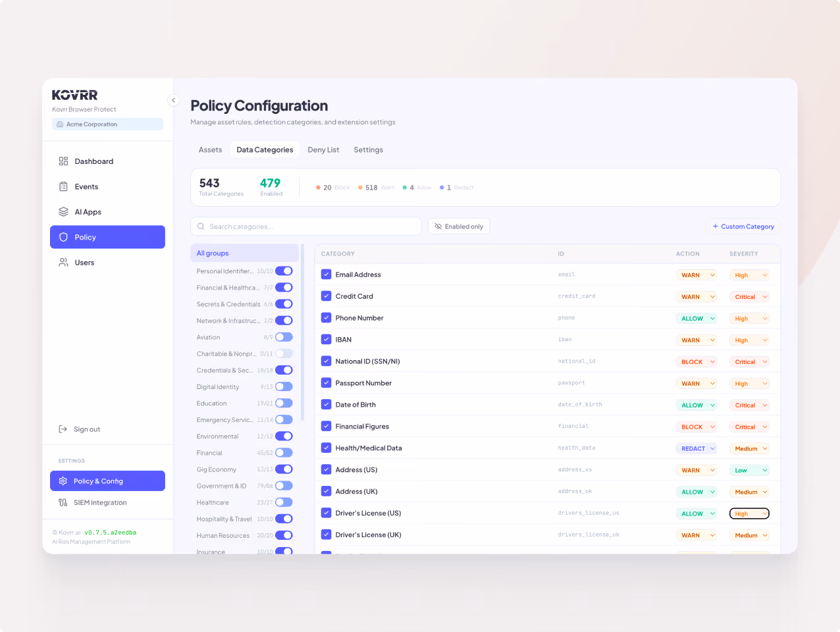The image size is (840, 632).
Task: Click the Policy & Config gear icon
Action: (63, 481)
